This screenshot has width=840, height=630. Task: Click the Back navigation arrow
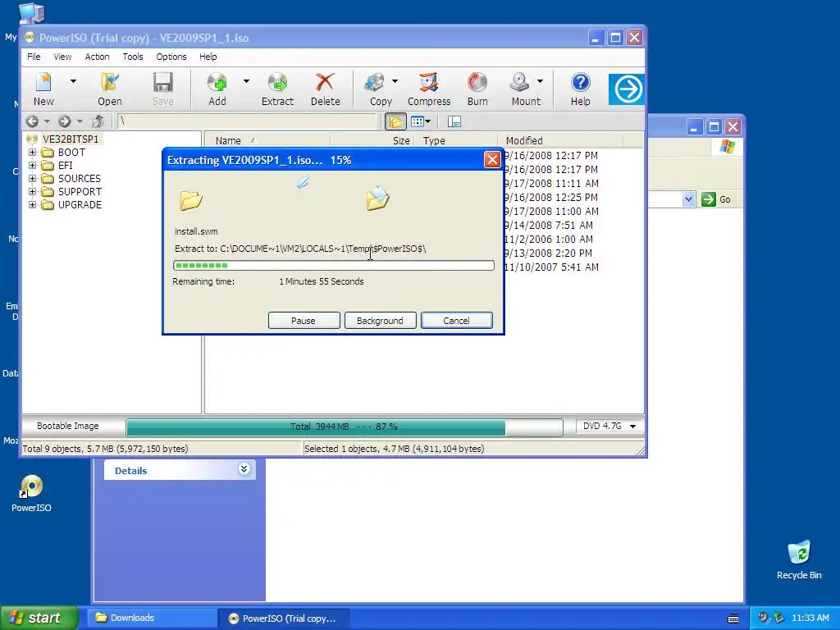tap(32, 121)
